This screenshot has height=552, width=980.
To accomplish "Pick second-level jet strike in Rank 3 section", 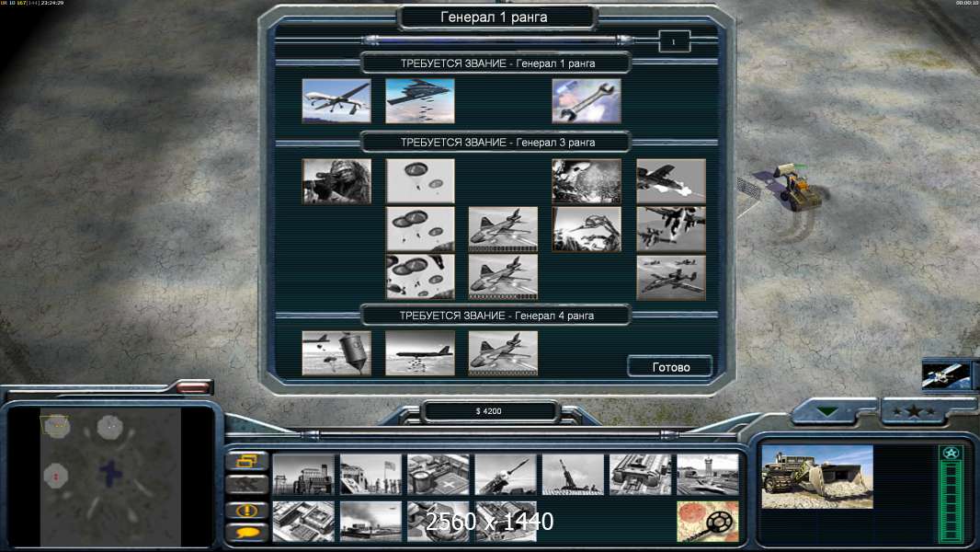I will 503,277.
